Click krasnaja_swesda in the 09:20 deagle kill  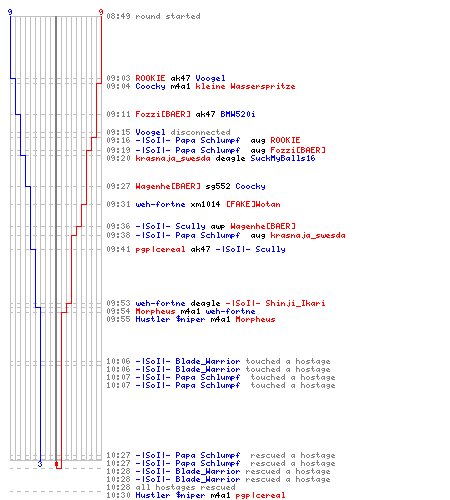point(173,158)
